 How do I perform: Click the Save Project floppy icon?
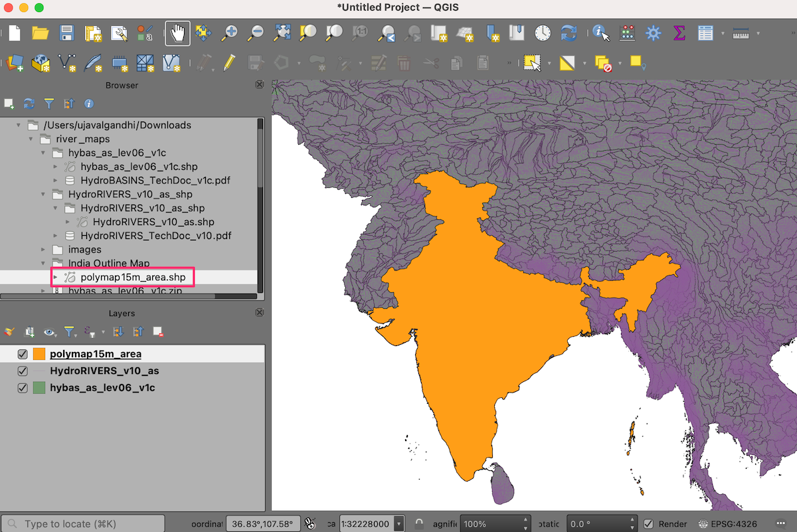click(66, 33)
